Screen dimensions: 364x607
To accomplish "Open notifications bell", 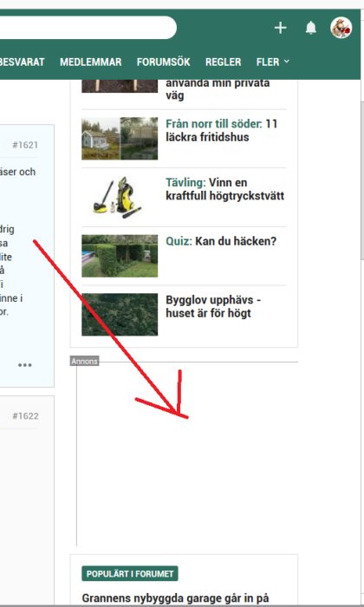I will click(x=311, y=28).
